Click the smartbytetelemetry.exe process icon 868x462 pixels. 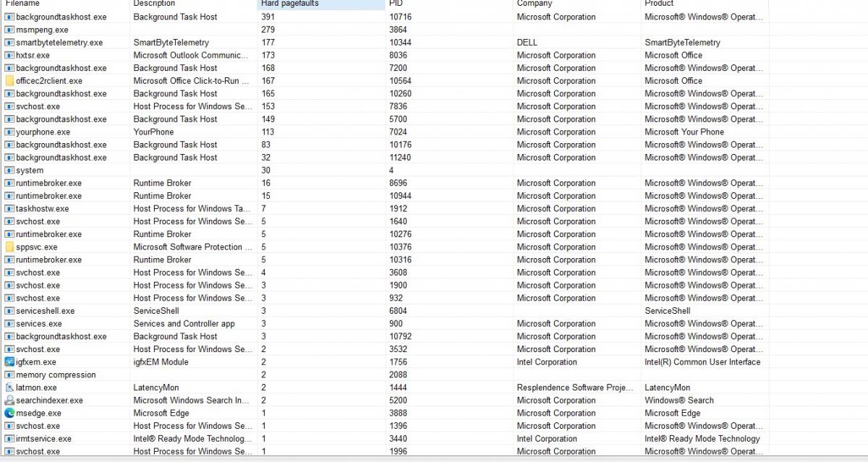tap(9, 43)
